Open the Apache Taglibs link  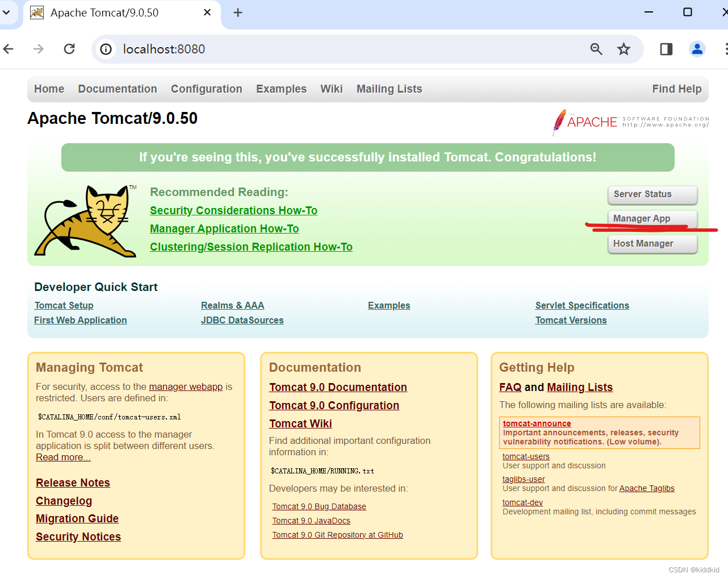647,488
